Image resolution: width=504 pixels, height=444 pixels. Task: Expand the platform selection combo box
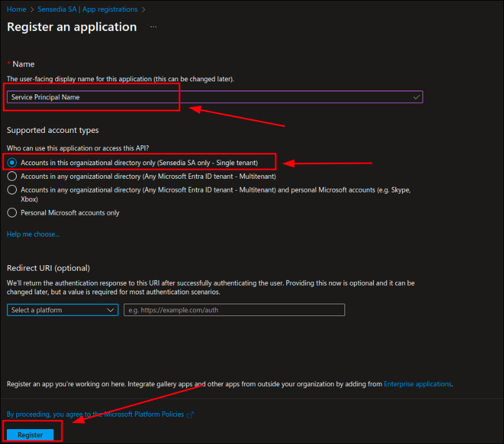tap(62, 310)
